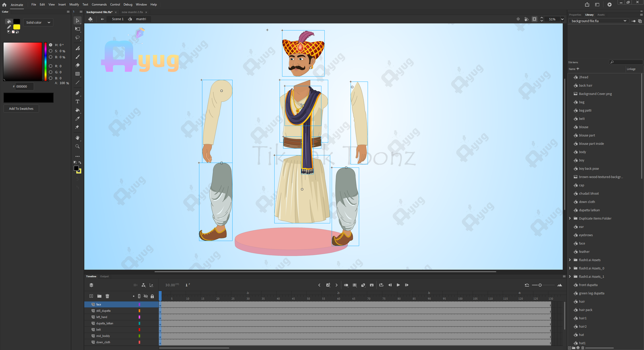Open the stage zoom percentage dropdown
Screen dimensions: 644x350
point(562,19)
